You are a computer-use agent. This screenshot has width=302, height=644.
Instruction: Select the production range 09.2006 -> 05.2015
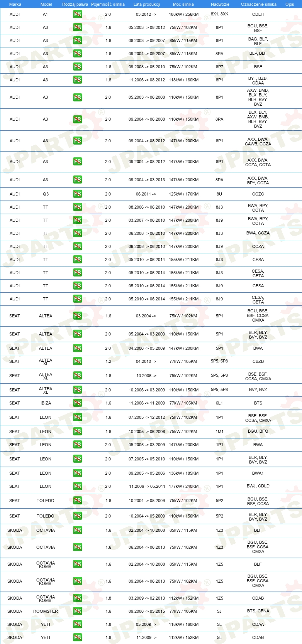[147, 611]
